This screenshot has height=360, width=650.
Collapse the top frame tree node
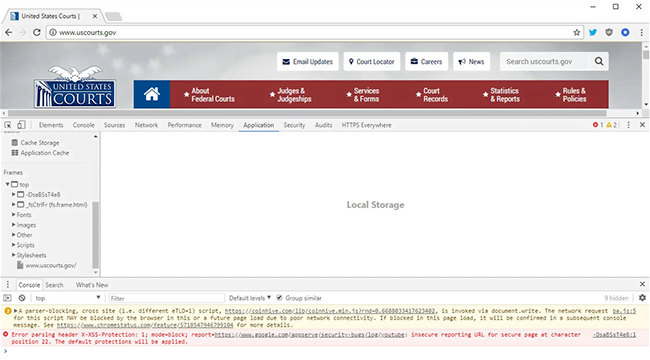(7, 184)
